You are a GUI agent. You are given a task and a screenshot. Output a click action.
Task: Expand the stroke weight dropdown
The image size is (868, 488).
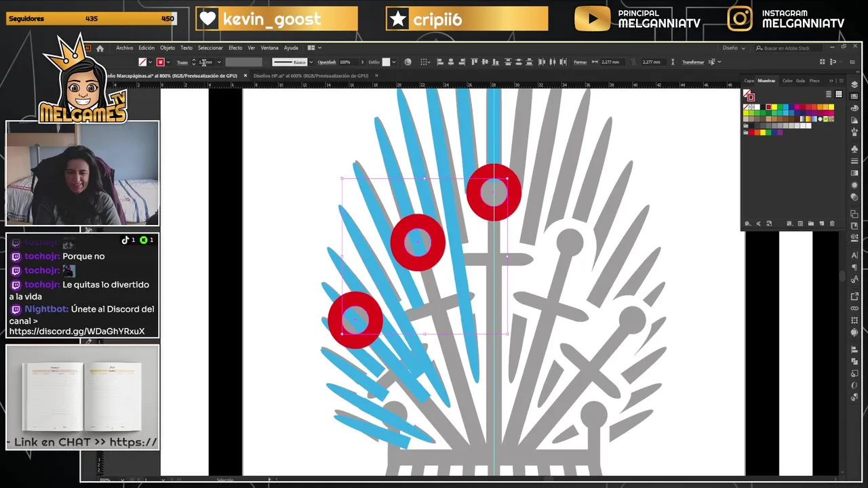pos(219,62)
